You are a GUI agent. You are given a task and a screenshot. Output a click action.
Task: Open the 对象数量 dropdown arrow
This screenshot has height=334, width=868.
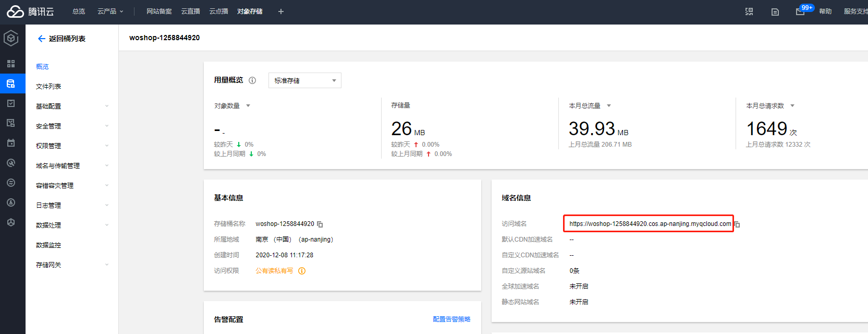tap(248, 106)
